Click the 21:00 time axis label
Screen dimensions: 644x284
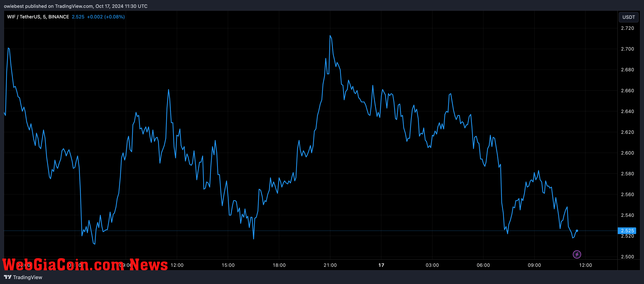pos(330,265)
